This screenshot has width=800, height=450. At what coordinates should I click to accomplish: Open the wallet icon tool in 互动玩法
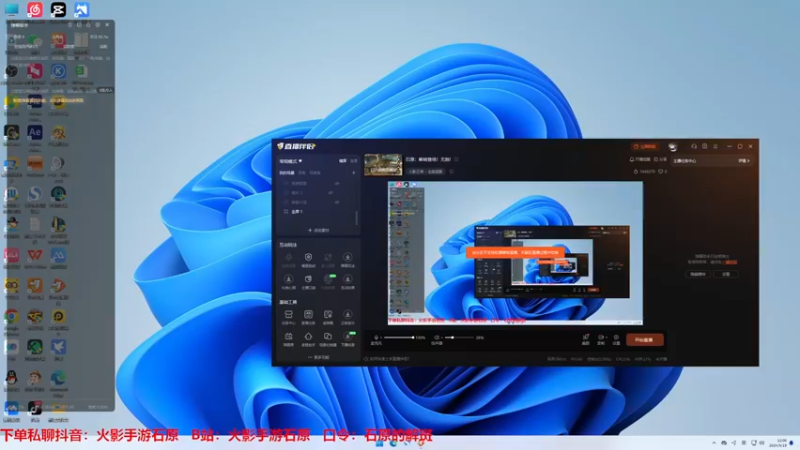[308, 281]
